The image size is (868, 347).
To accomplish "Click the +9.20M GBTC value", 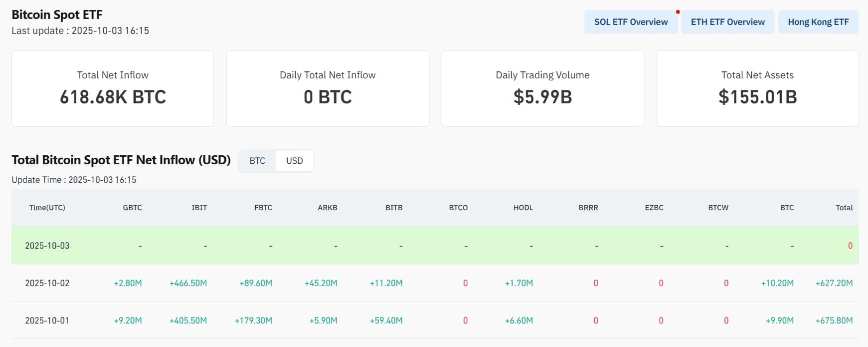I will [128, 321].
